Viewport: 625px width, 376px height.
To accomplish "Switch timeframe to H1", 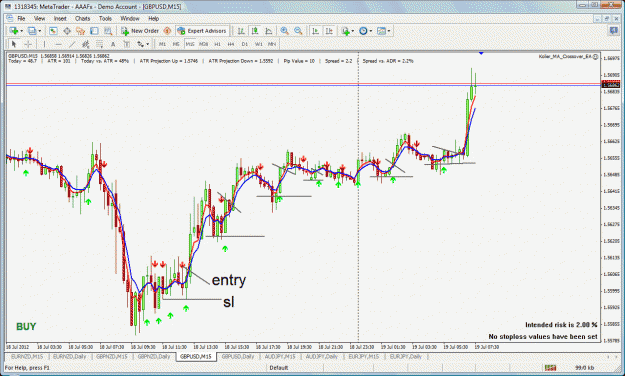I will pyautogui.click(x=217, y=44).
